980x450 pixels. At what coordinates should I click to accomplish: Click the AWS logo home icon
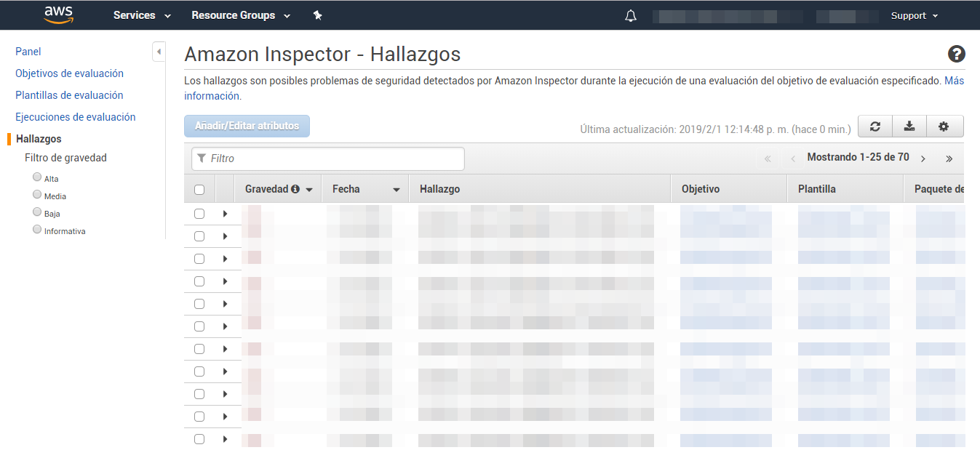(x=59, y=15)
